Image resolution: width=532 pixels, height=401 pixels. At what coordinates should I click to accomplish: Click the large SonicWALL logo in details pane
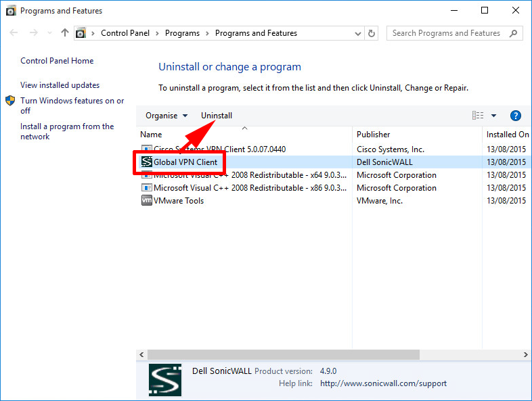pyautogui.click(x=165, y=380)
